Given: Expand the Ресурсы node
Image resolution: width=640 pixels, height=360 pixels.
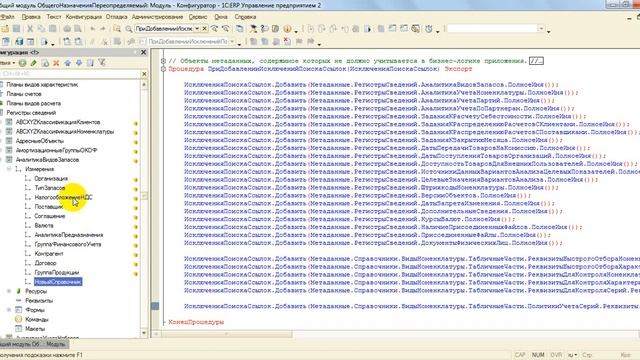Looking at the screenshot, I should click(x=9, y=291).
